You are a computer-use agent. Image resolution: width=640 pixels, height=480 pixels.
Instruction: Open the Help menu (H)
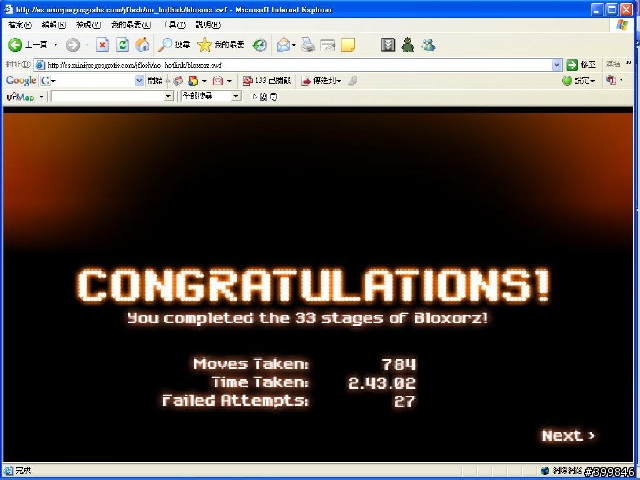208,25
